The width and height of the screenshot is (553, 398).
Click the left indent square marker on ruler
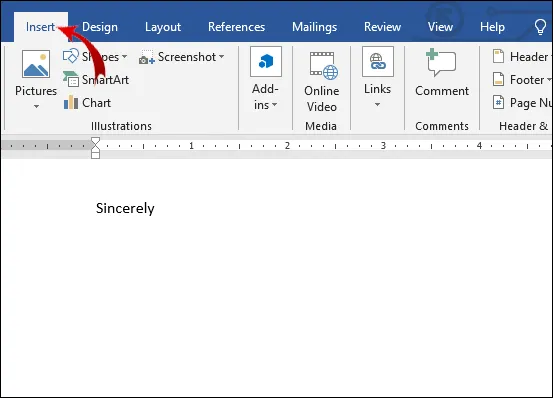95,155
